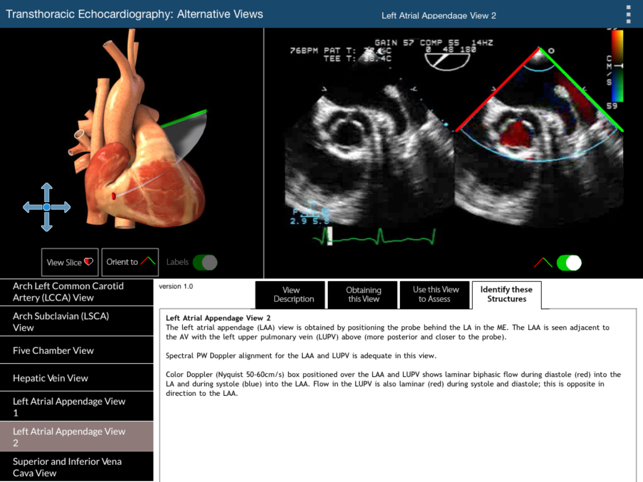Open the Identify these Structures tab

[506, 295]
